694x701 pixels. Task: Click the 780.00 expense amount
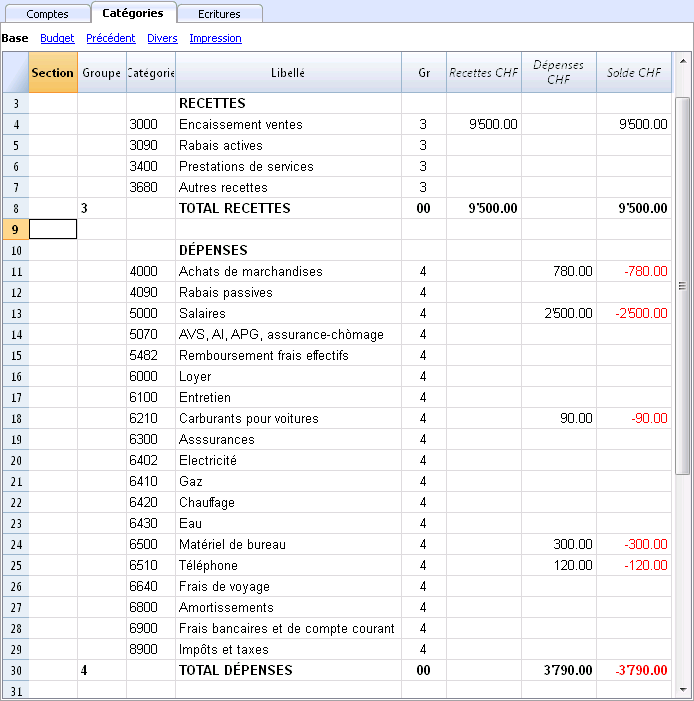[x=573, y=271]
